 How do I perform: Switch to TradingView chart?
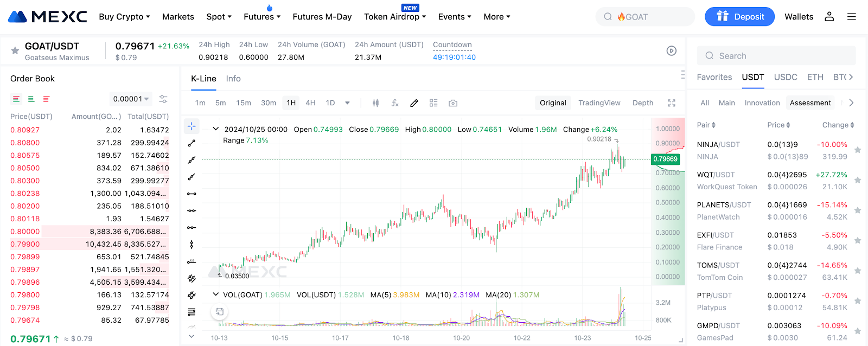coord(599,103)
